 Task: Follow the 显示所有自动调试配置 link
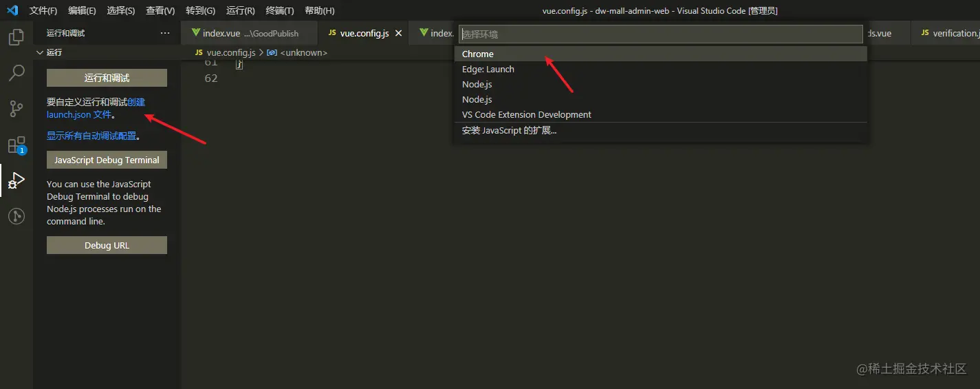click(91, 136)
